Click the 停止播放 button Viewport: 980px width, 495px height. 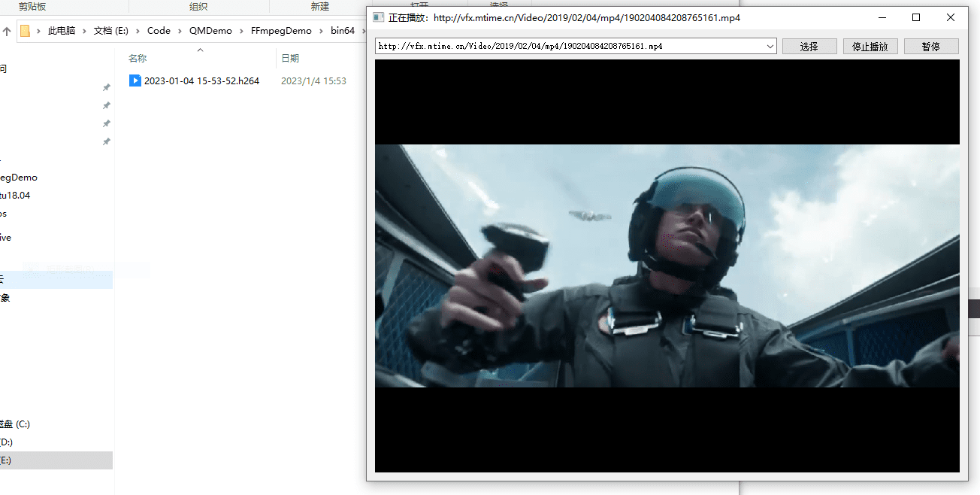point(870,47)
